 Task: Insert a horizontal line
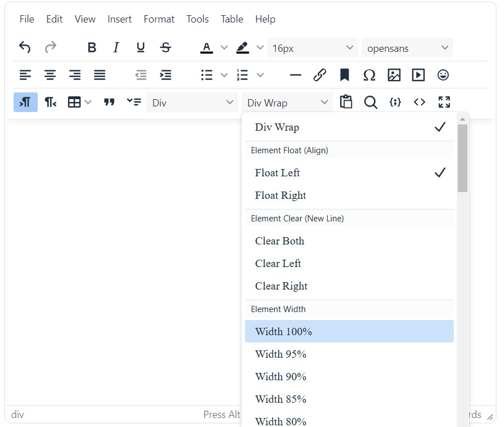pyautogui.click(x=295, y=75)
